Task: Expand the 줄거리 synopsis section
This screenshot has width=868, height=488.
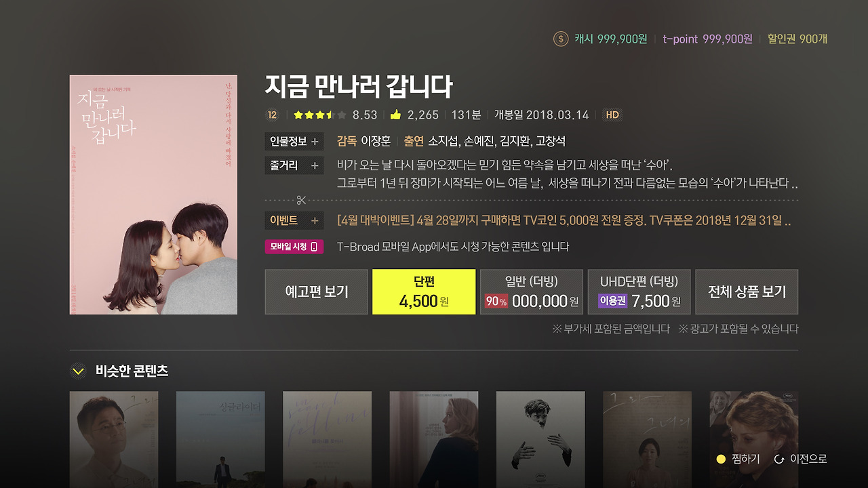Action: 294,165
